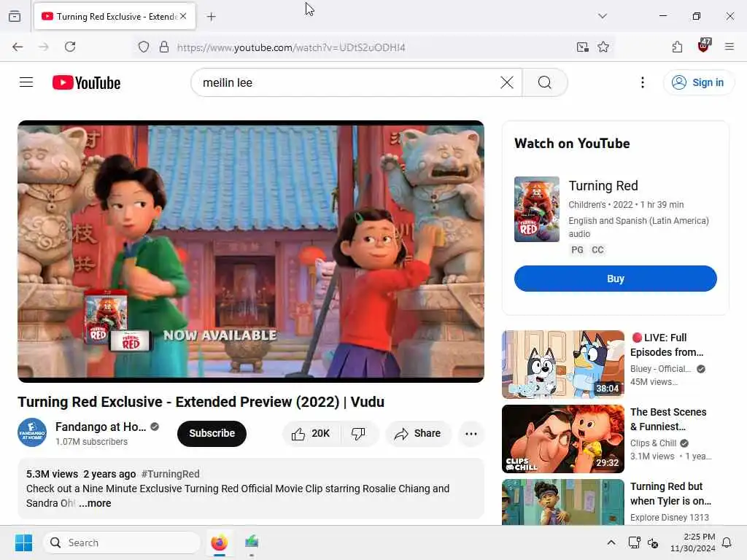The width and height of the screenshot is (747, 560).
Task: Open Turning Red movie poster thumbnail
Action: (537, 209)
